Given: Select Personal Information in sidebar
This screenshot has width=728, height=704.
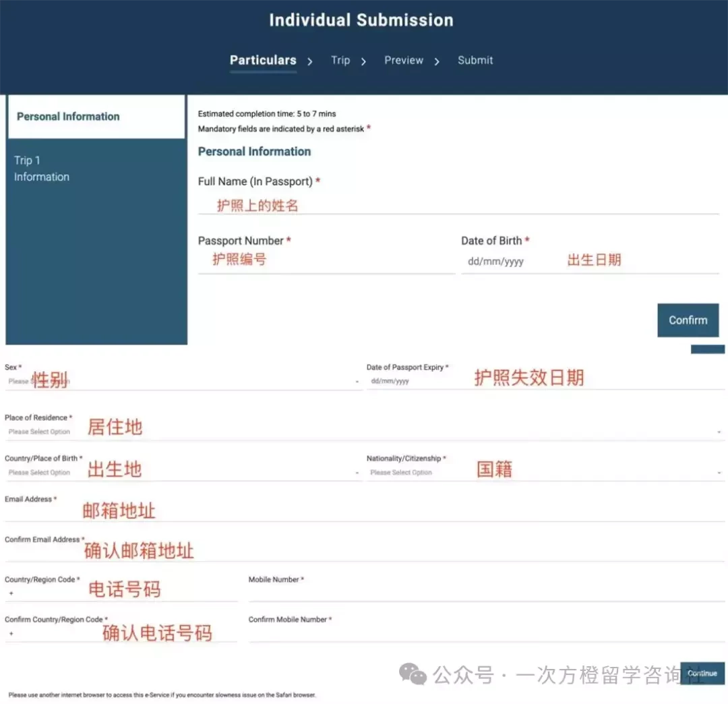Looking at the screenshot, I should 96,117.
